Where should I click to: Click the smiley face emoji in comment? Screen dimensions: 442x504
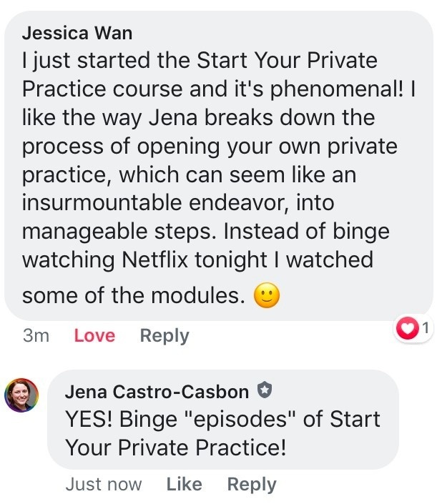(267, 295)
